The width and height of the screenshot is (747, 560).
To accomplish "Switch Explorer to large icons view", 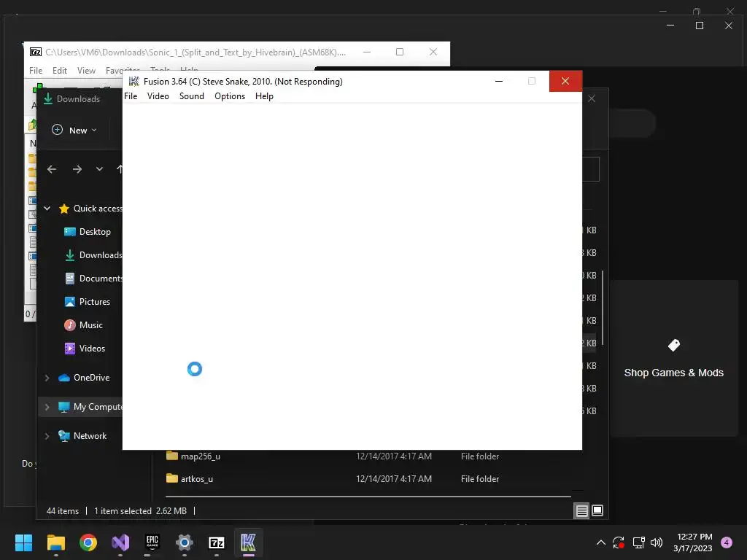I will tap(597, 511).
